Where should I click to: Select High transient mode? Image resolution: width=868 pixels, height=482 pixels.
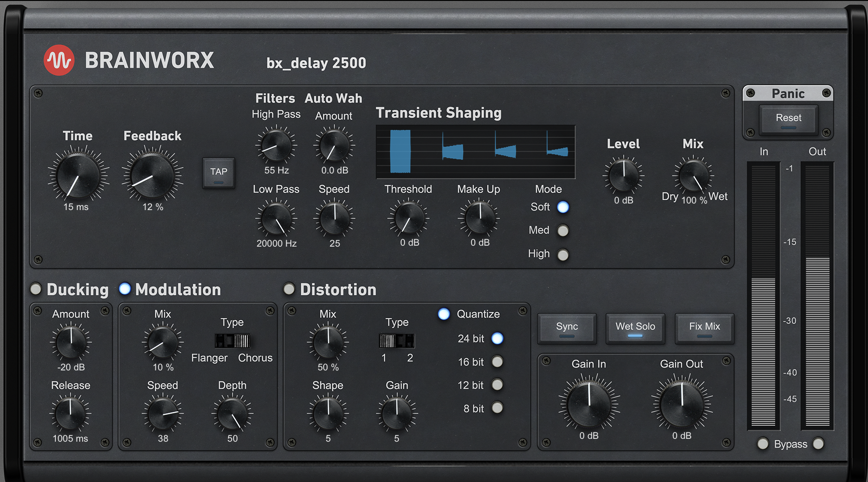pyautogui.click(x=563, y=255)
